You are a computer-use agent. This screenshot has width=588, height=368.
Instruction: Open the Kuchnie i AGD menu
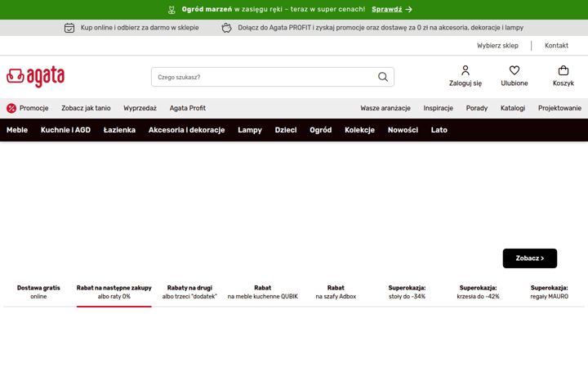(65, 130)
